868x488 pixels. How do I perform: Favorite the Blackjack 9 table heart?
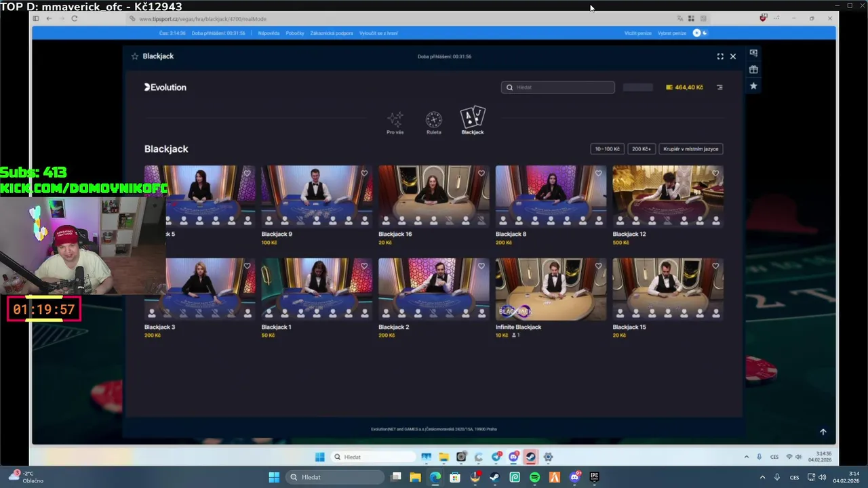[x=364, y=174]
